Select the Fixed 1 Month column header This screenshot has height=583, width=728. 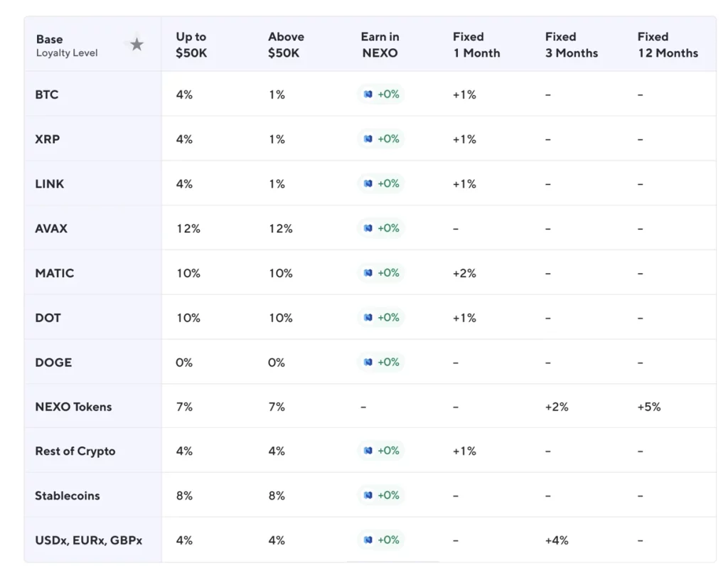click(x=476, y=45)
